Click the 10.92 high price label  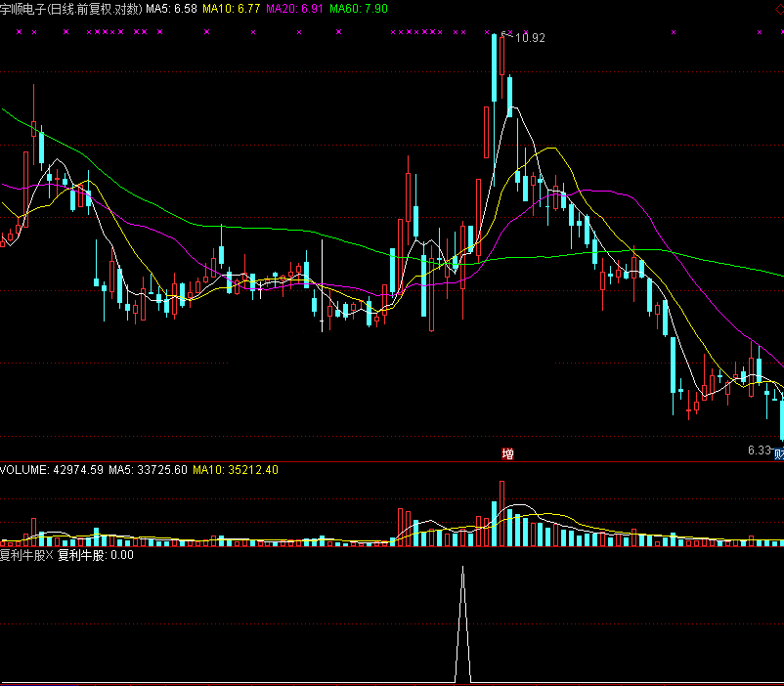[x=530, y=38]
